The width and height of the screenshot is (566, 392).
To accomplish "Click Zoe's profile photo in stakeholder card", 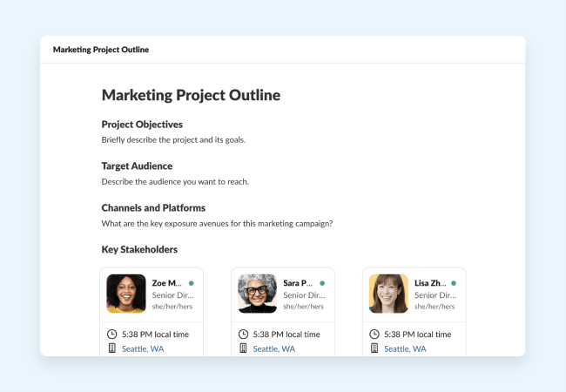I will 125,294.
